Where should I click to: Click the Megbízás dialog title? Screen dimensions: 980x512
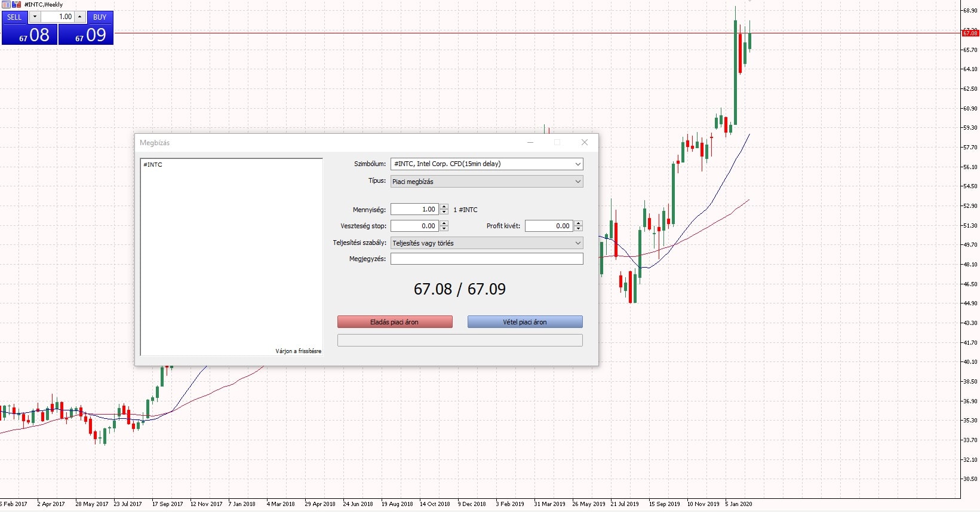tap(155, 143)
